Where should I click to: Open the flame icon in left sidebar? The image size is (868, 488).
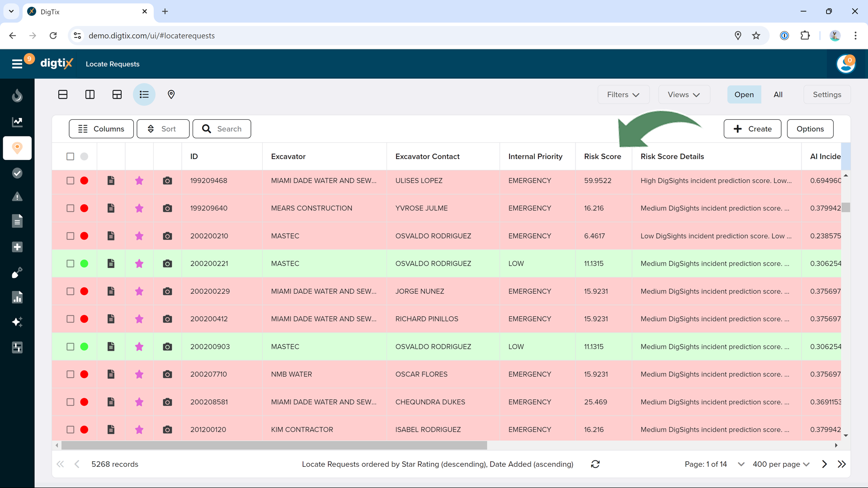[x=17, y=95]
